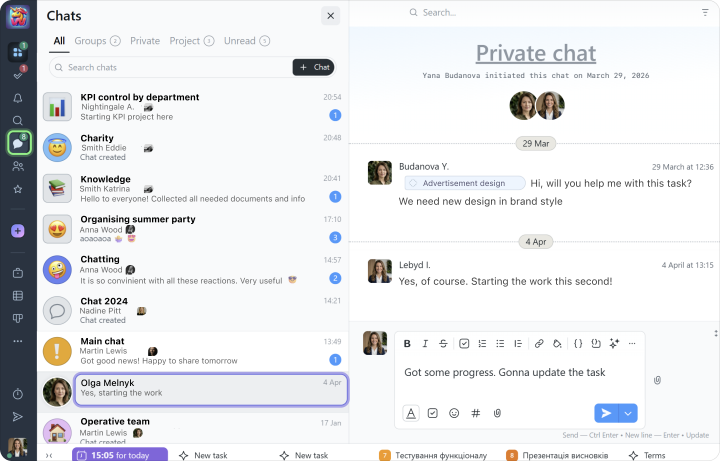Open the Advertisement design task link

tap(464, 183)
